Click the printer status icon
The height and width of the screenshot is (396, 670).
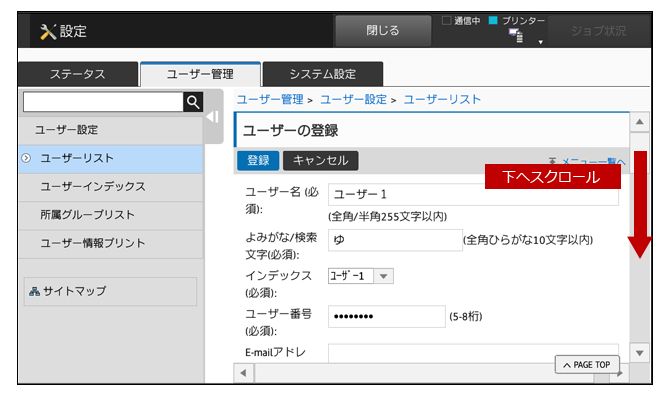(x=516, y=35)
